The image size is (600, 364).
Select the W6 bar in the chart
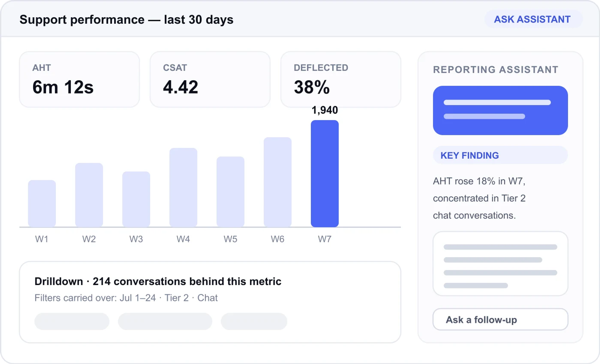point(278,182)
